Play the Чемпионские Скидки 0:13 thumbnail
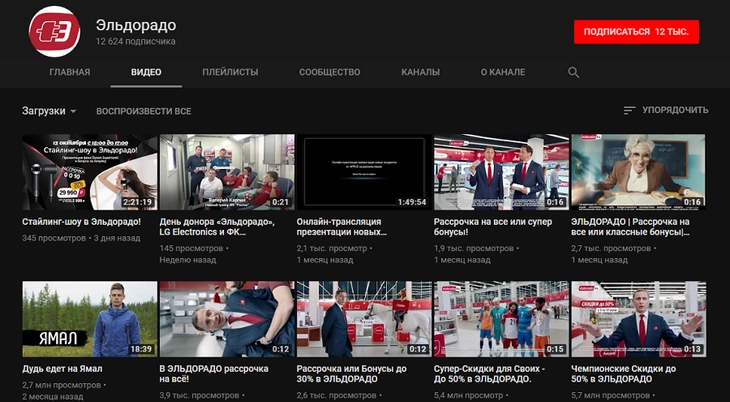This screenshot has height=402, width=730. [x=638, y=319]
